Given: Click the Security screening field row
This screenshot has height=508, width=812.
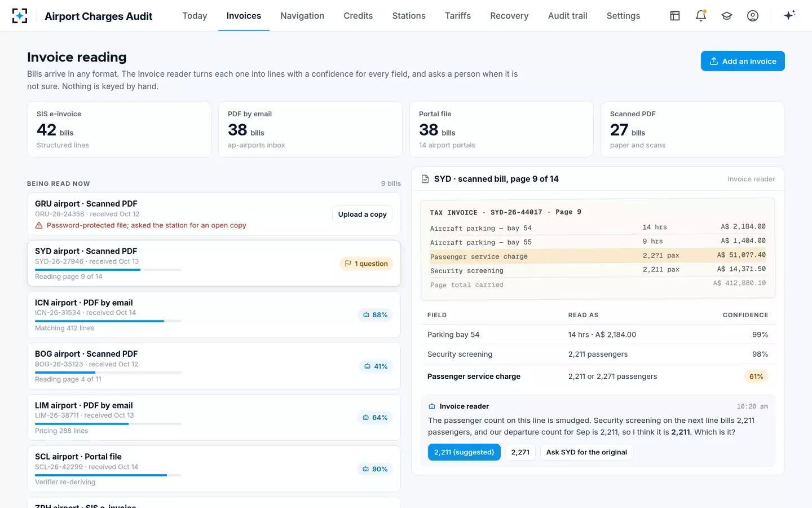Looking at the screenshot, I should tap(598, 354).
